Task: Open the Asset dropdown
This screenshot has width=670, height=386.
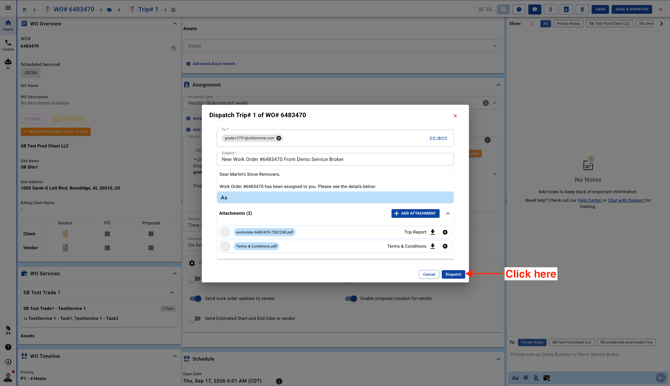Action: [x=343, y=46]
